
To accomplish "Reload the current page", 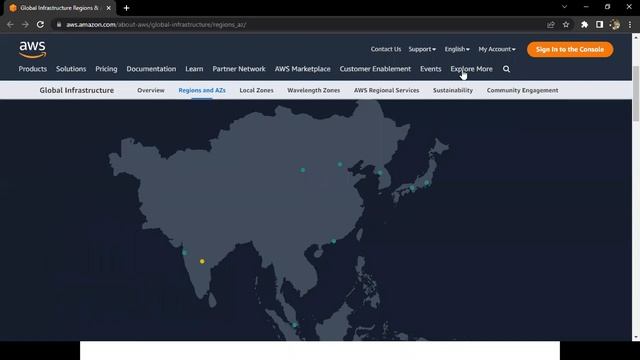I will click(x=40, y=24).
